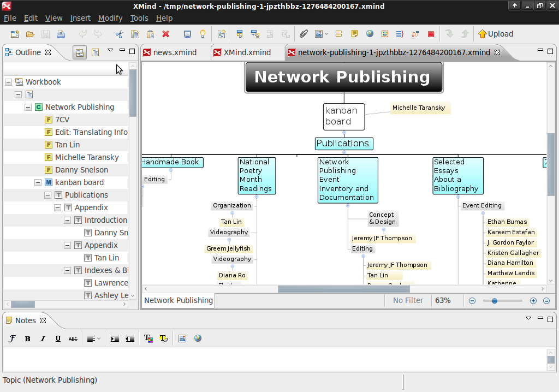Screen dimensions: 559x392
Task: Zoom out with the minus button
Action: (472, 301)
